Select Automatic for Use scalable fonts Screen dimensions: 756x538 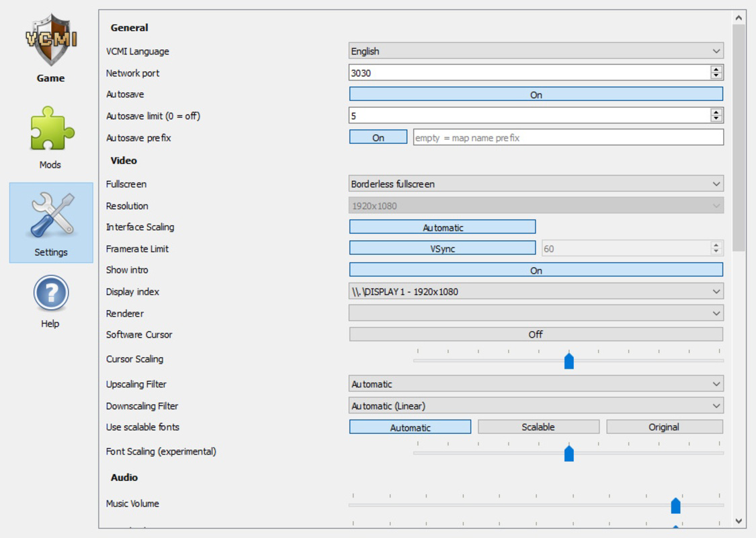point(410,427)
